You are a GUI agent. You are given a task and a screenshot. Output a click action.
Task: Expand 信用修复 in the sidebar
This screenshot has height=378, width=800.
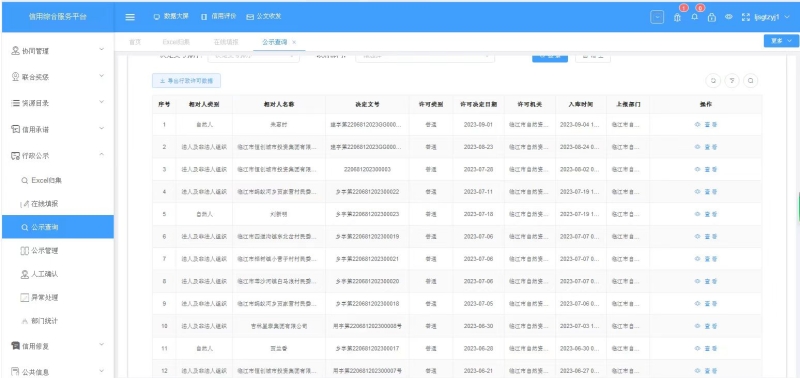tap(58, 346)
